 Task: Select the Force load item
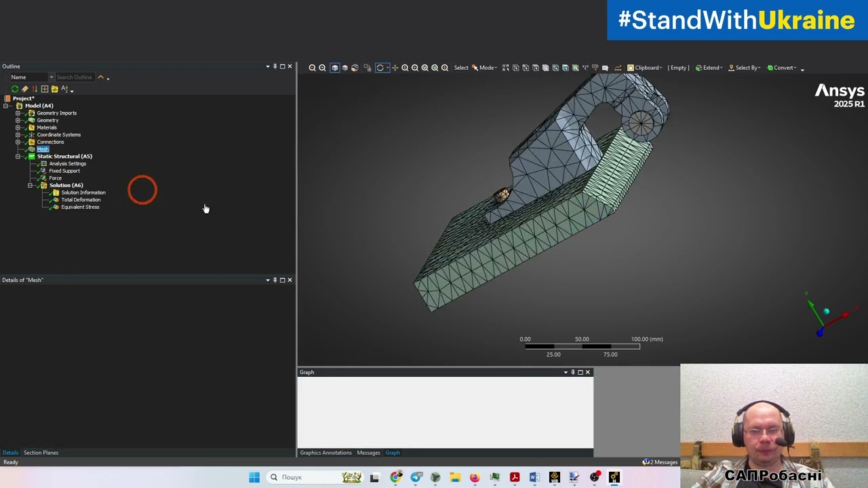(56, 178)
